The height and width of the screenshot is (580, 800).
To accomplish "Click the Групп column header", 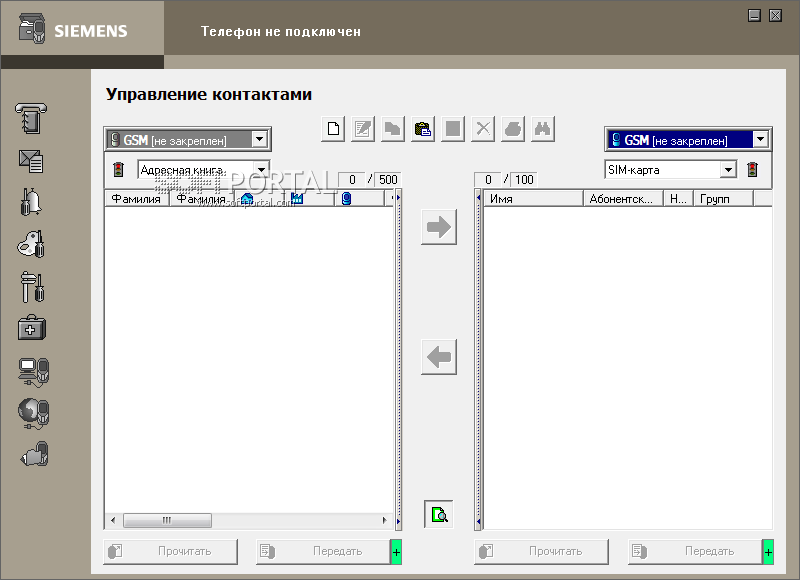I will [x=723, y=198].
